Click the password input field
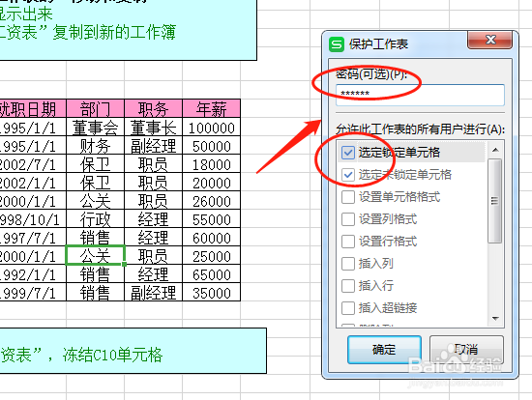Image resolution: width=532 pixels, height=400 pixels. click(420, 95)
